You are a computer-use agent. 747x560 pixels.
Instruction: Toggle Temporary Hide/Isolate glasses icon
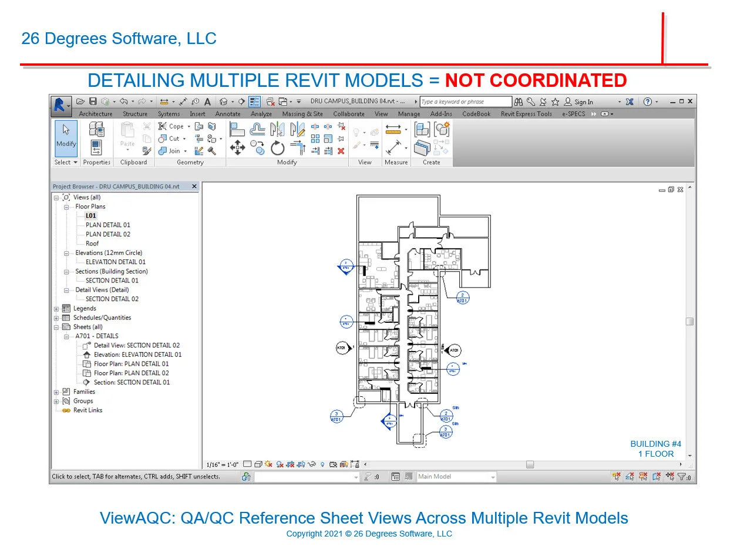pos(312,464)
